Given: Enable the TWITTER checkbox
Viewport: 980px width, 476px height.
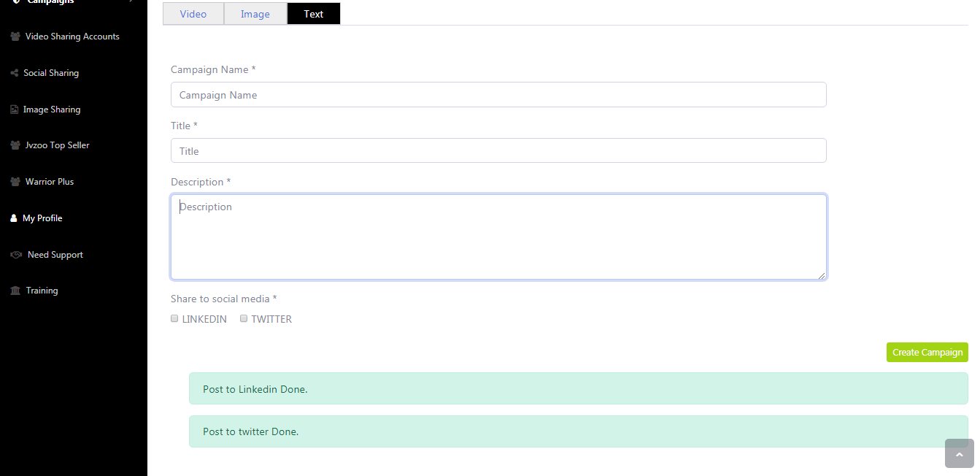Looking at the screenshot, I should [x=244, y=318].
